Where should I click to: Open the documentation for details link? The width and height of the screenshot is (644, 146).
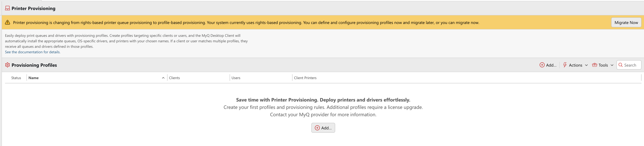[x=33, y=52]
